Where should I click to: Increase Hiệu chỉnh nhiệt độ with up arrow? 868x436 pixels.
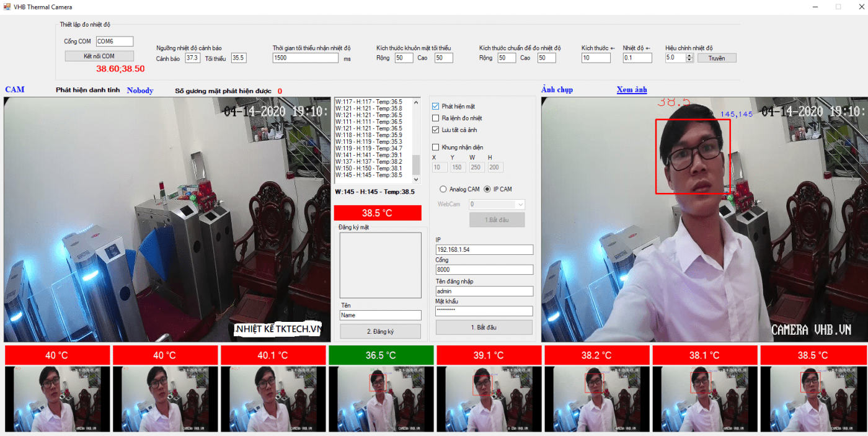689,55
